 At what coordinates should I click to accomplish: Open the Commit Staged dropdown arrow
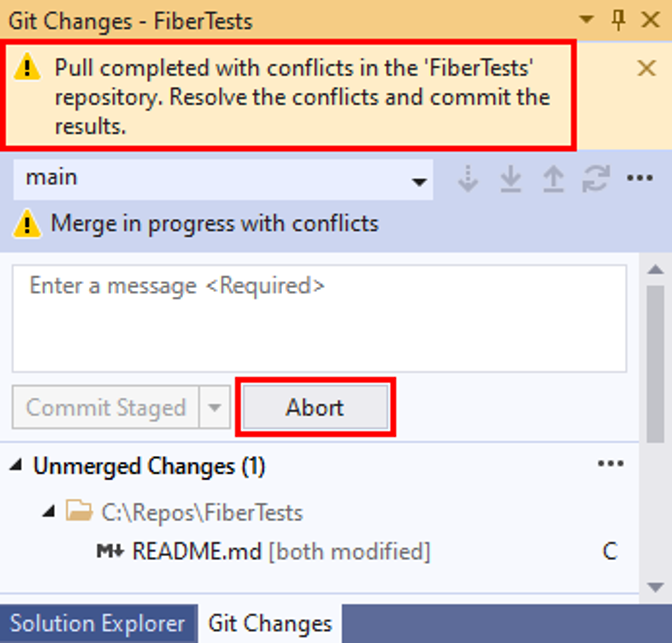215,407
